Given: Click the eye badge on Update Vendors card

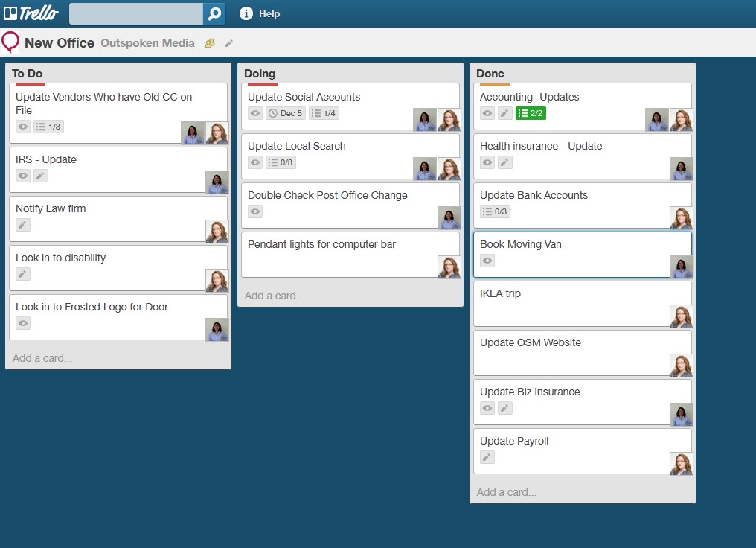Looking at the screenshot, I should [22, 127].
